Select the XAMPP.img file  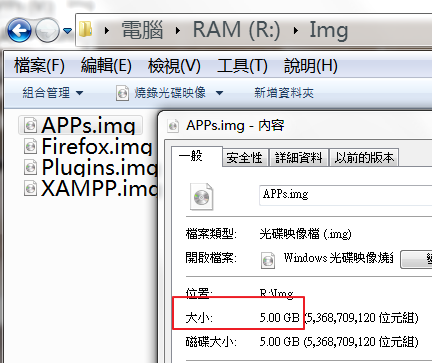[x=91, y=188]
